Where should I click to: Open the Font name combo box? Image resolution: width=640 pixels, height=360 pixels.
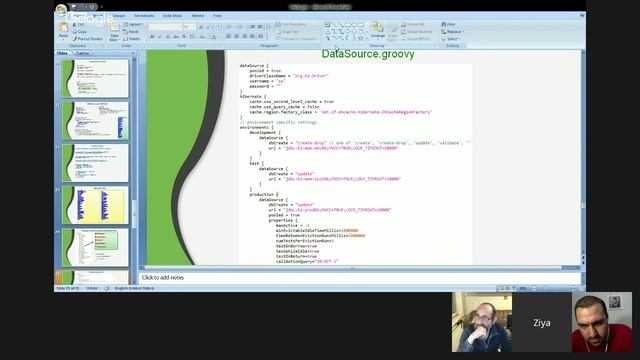pyautogui.click(x=165, y=27)
